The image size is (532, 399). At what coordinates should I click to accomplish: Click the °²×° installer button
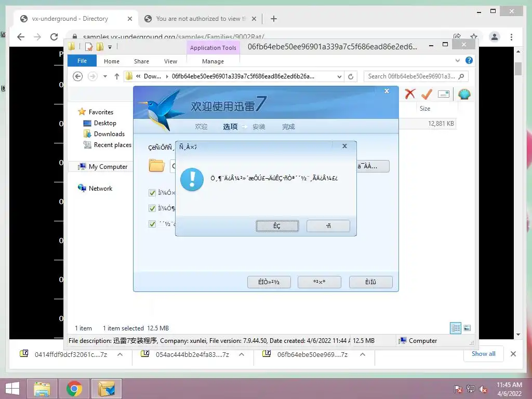pyautogui.click(x=320, y=282)
